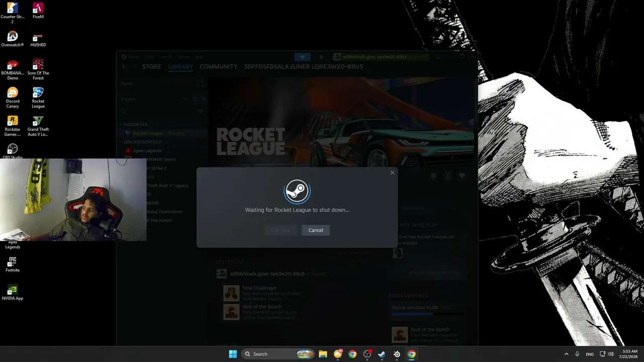Select the OBS Studio desktop icon
The width and height of the screenshot is (644, 362).
click(13, 151)
